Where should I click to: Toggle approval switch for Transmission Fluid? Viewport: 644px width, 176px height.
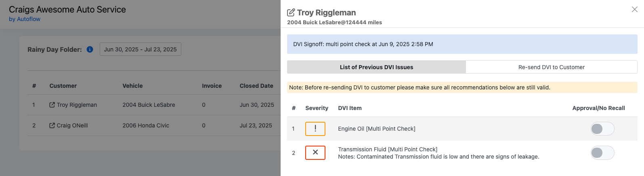click(x=602, y=153)
